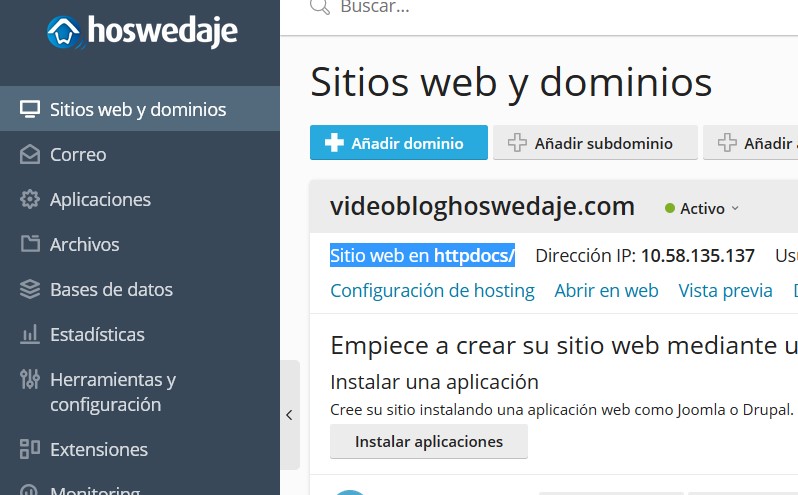Click the bar chart icon for Estadísticas
This screenshot has width=798, height=495.
[30, 334]
